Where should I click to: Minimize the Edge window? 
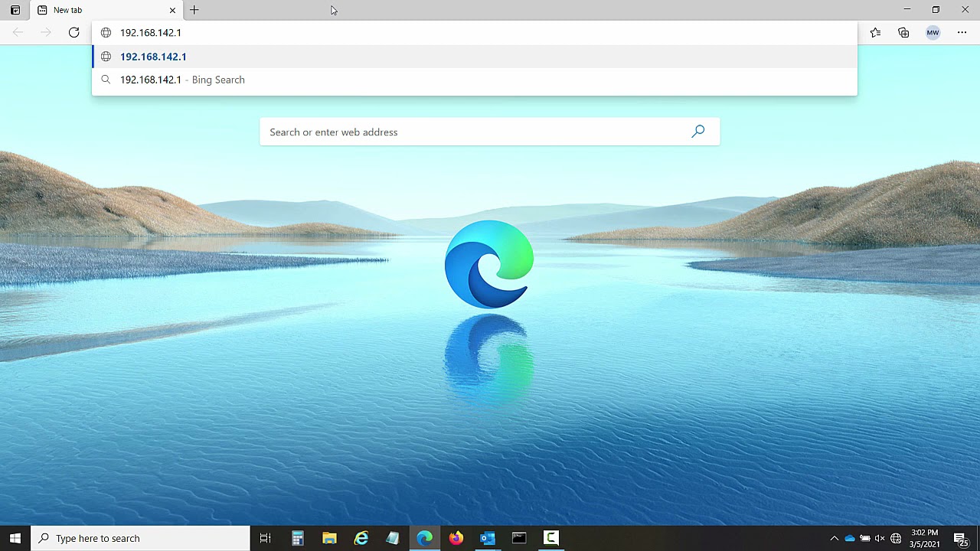pyautogui.click(x=906, y=10)
